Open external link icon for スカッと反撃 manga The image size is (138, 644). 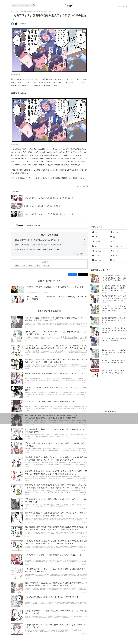(x=84, y=245)
